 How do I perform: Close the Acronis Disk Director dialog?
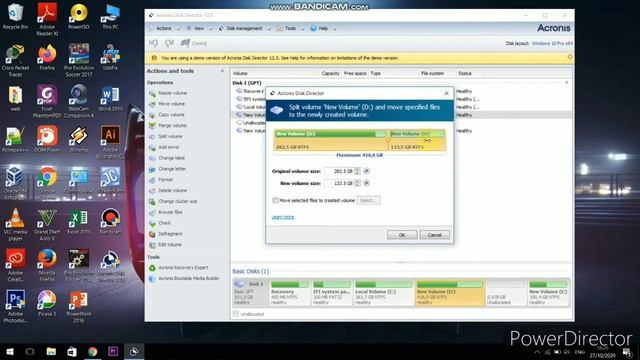pos(447,93)
